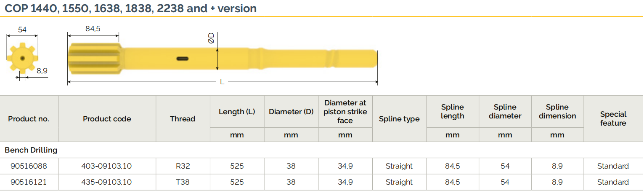Click the "Spline type" column header
This screenshot has height=196, width=644.
(x=399, y=119)
